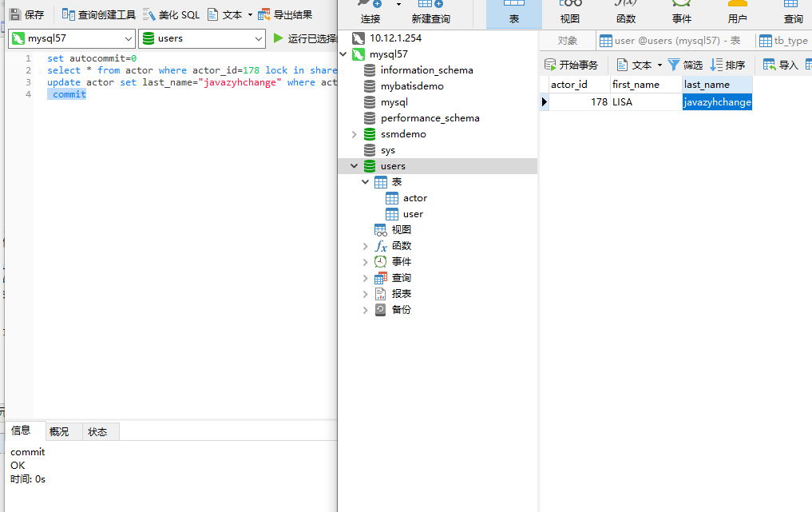Click the set autocommit=0 line in editor
812x512 pixels.
pos(92,58)
